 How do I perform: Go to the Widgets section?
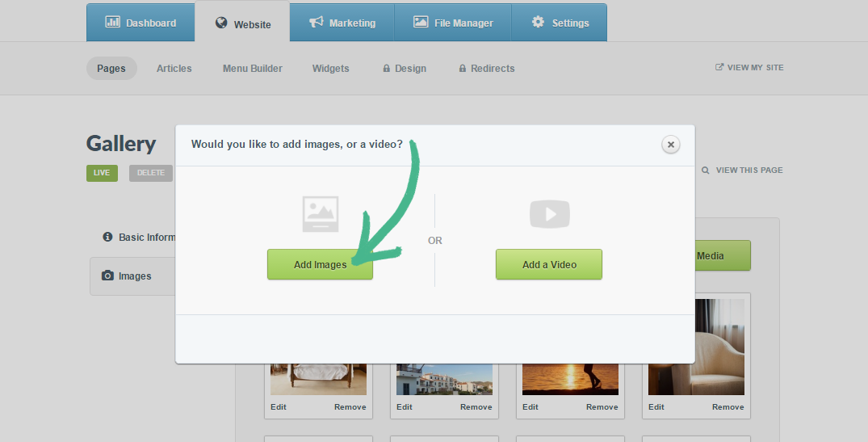click(x=330, y=69)
